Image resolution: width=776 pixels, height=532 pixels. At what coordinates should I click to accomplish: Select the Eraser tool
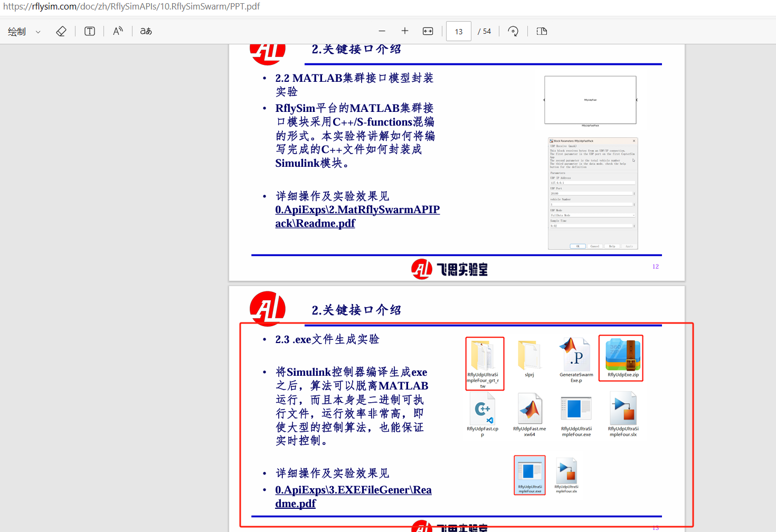[61, 32]
